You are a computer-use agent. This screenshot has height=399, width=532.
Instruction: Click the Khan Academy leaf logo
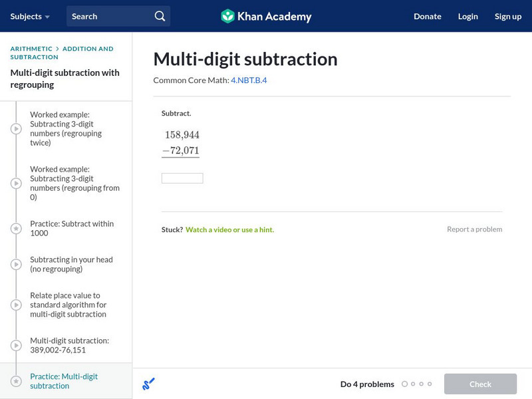point(227,16)
